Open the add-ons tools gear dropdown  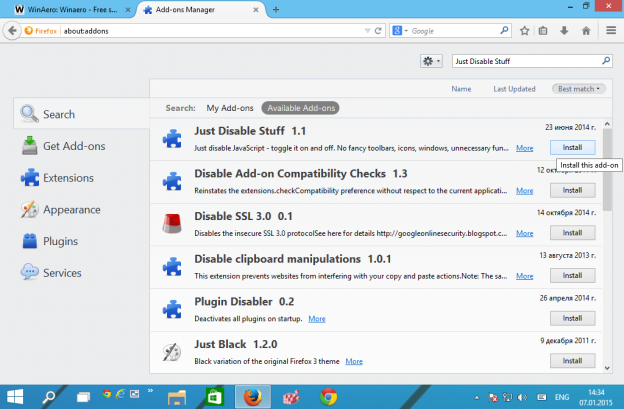(431, 61)
